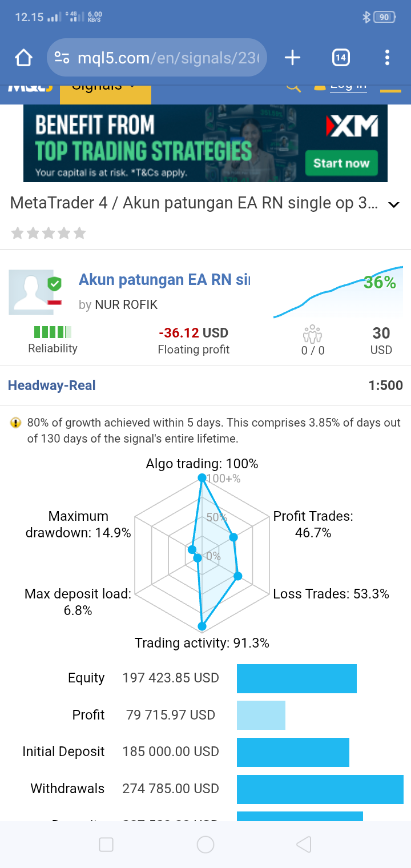This screenshot has height=868, width=411.
Task: Tap the site info icon in address bar
Action: tap(62, 58)
